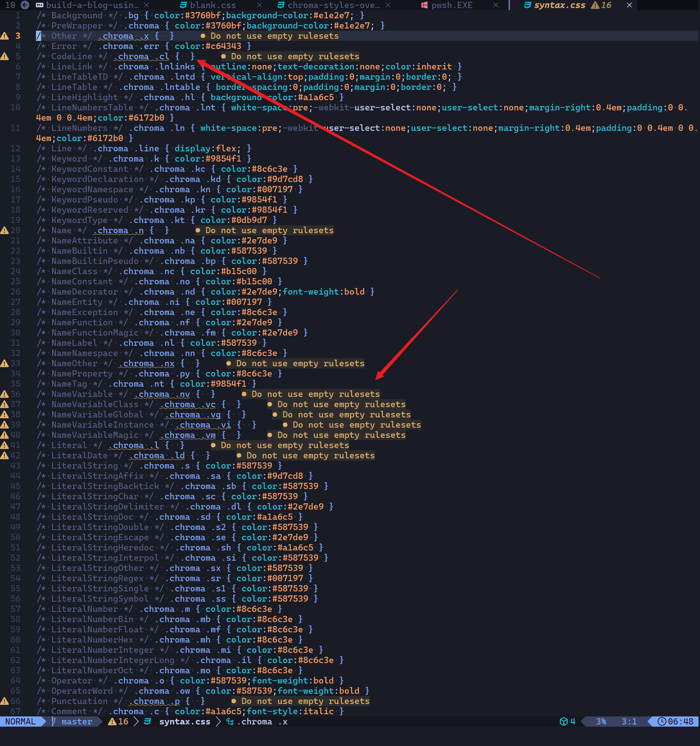700x746 pixels.
Task: Click the CSS icon on blank.css tab
Action: 183,5
